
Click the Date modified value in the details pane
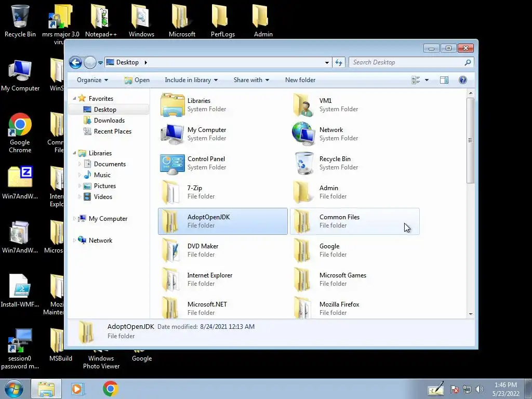click(227, 327)
